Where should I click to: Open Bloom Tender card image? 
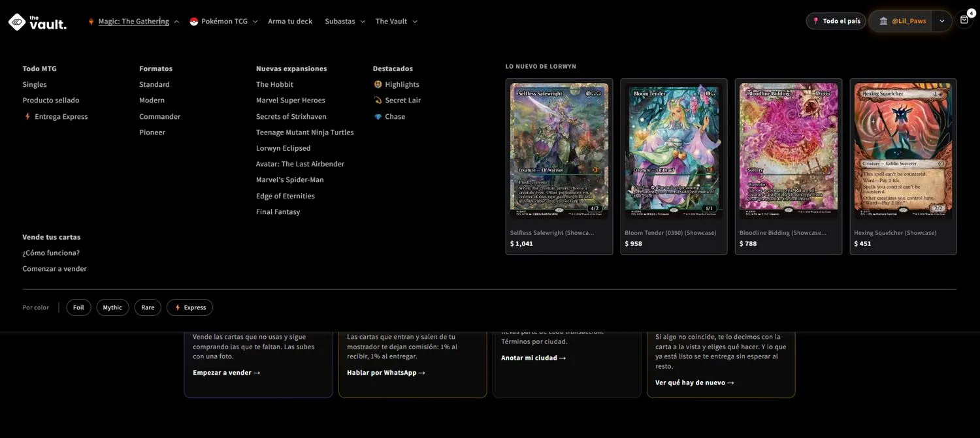pos(674,151)
